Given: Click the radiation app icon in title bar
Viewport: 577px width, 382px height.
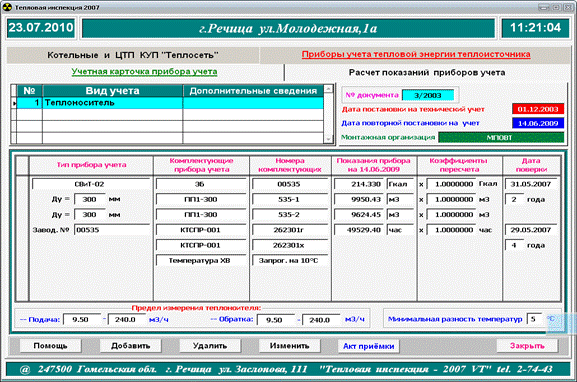Looking at the screenshot, I should click(x=7, y=7).
